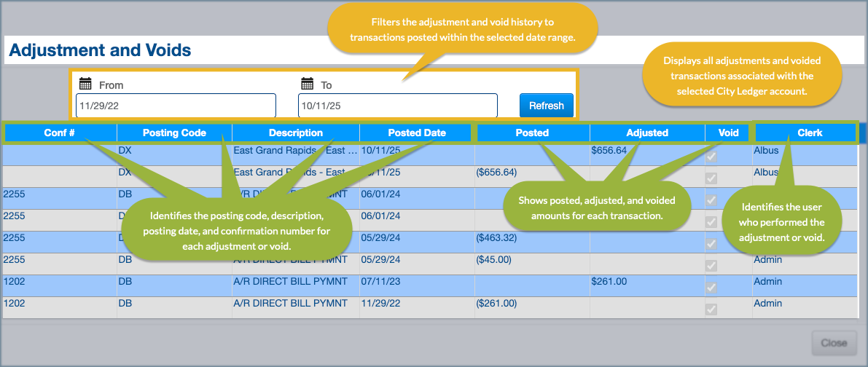Image resolution: width=868 pixels, height=367 pixels.
Task: Click the Description column header
Action: click(x=295, y=133)
